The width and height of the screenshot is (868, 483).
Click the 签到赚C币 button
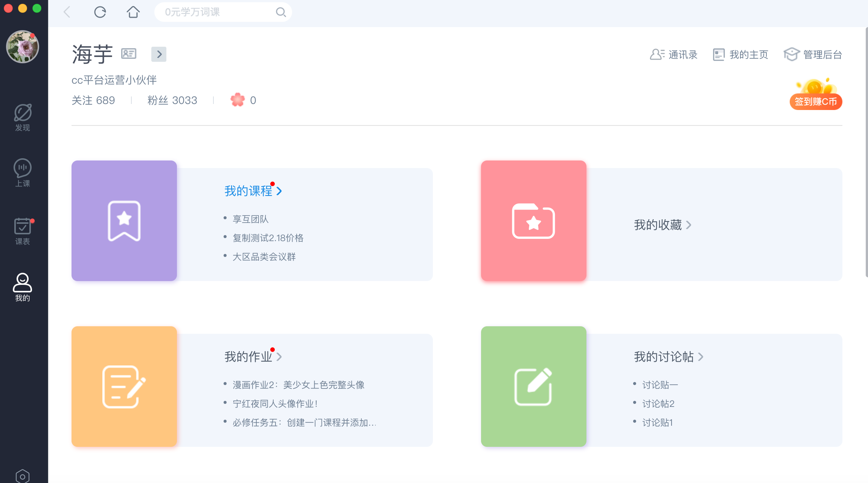click(815, 101)
